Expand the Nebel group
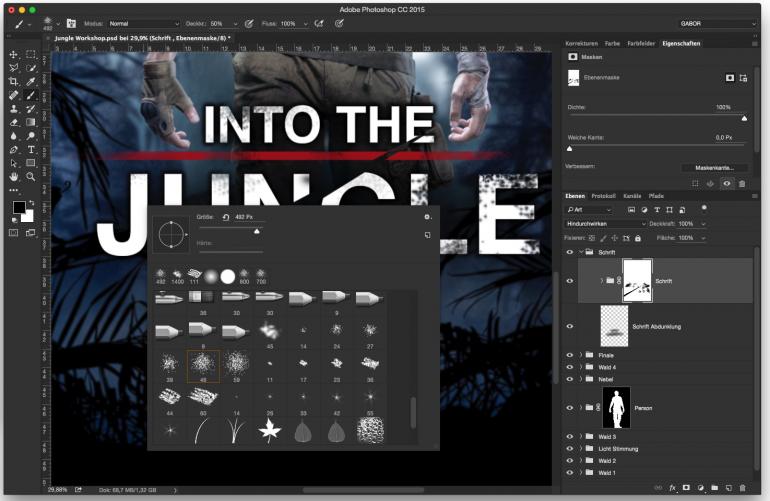This screenshot has height=501, width=770. [x=581, y=379]
